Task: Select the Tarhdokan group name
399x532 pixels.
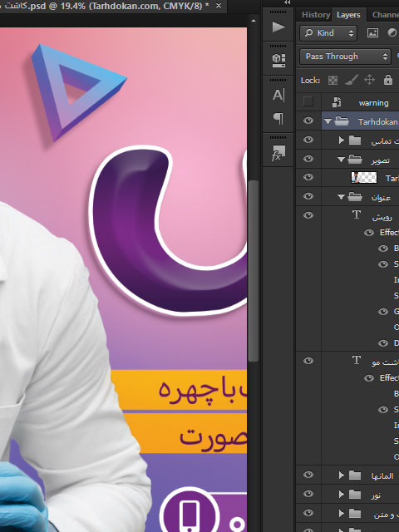Action: pyautogui.click(x=377, y=121)
